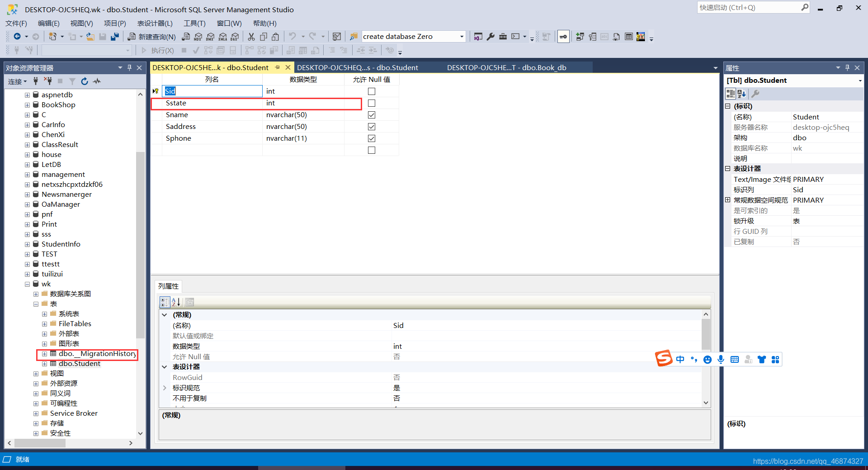Click the New Query toolbar button
The width and height of the screenshot is (868, 470).
[152, 37]
